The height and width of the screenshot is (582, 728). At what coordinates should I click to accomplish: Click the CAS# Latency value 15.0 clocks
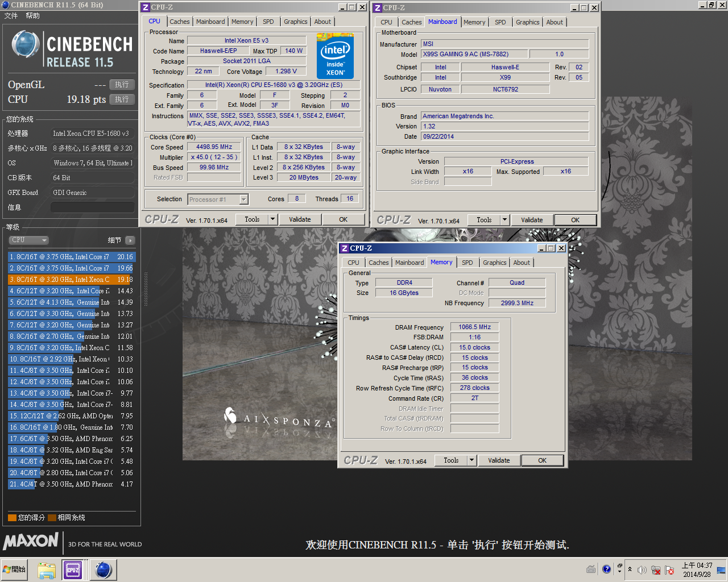[475, 348]
